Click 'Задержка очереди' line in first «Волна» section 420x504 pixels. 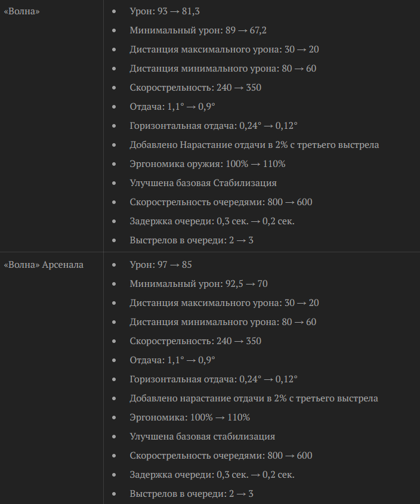[212, 221]
